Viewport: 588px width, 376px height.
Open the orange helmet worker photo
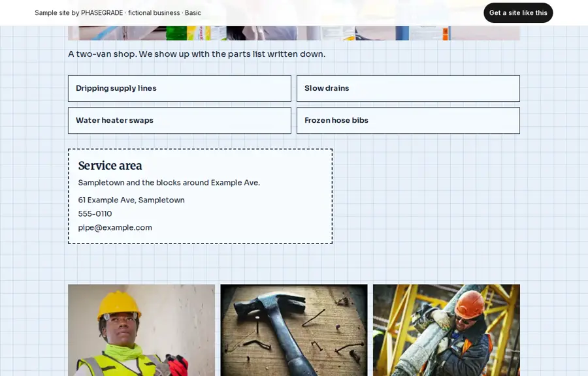[x=446, y=330]
